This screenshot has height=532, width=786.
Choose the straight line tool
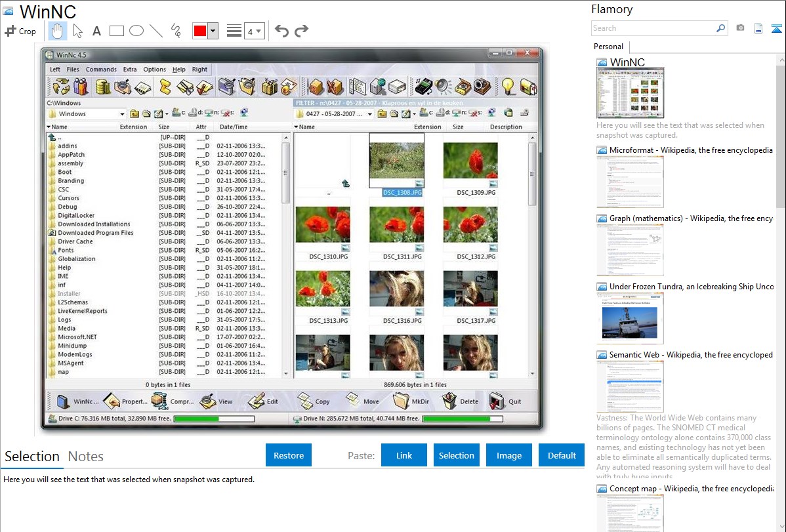coord(156,31)
